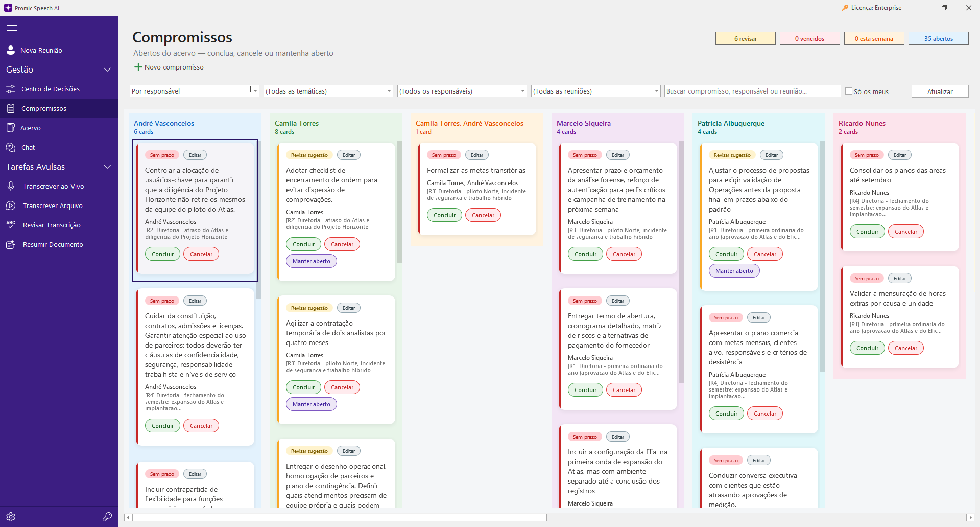This screenshot has width=980, height=527.
Task: Open the Acervo sidebar item
Action: click(59, 128)
